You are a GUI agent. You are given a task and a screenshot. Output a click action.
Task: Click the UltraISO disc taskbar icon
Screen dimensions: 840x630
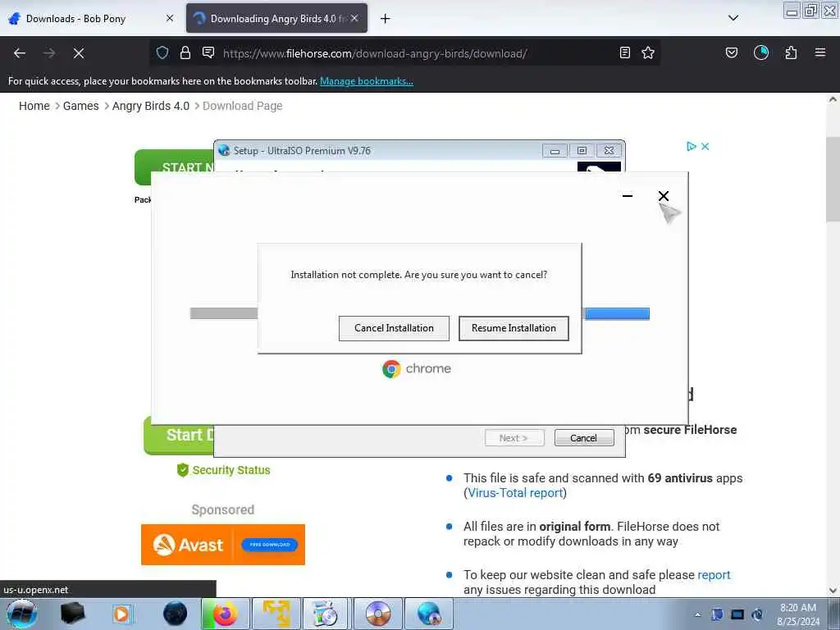pos(377,614)
